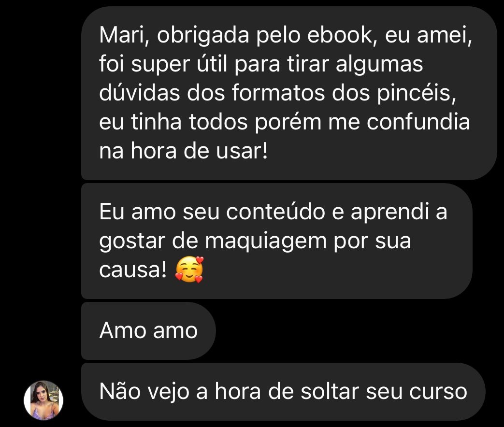Viewport: 504px width, 427px height.
Task: Click the word 'conteúdo' in second message
Action: (275, 212)
